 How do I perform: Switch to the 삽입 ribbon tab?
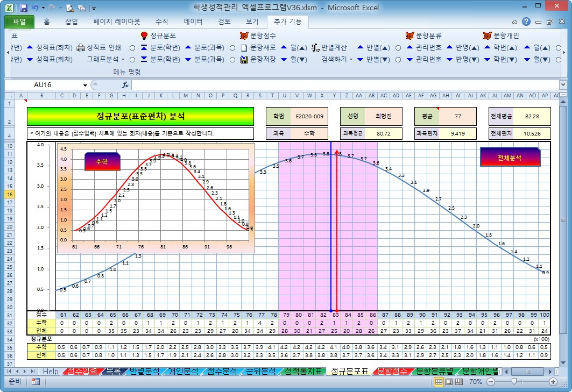click(x=72, y=22)
